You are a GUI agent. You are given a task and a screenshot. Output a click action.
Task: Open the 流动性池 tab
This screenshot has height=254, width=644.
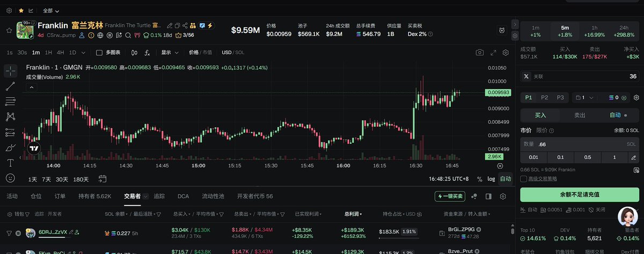coord(213,197)
